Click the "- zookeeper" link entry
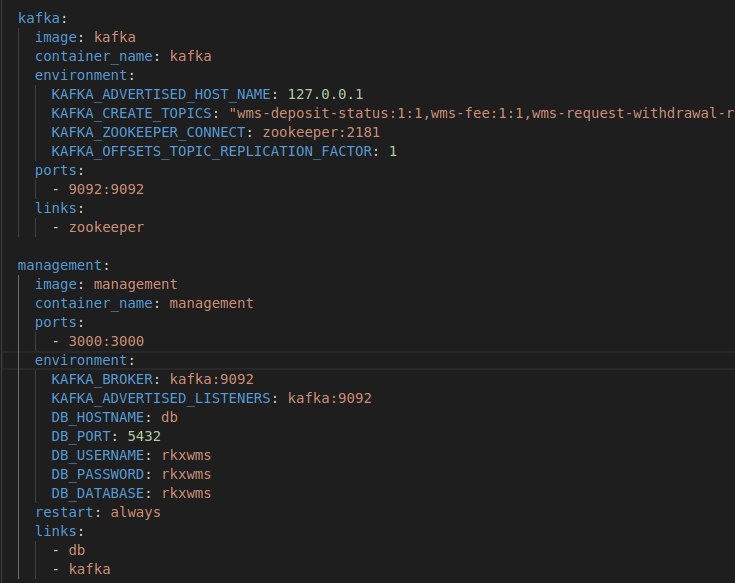The image size is (735, 583). click(98, 227)
